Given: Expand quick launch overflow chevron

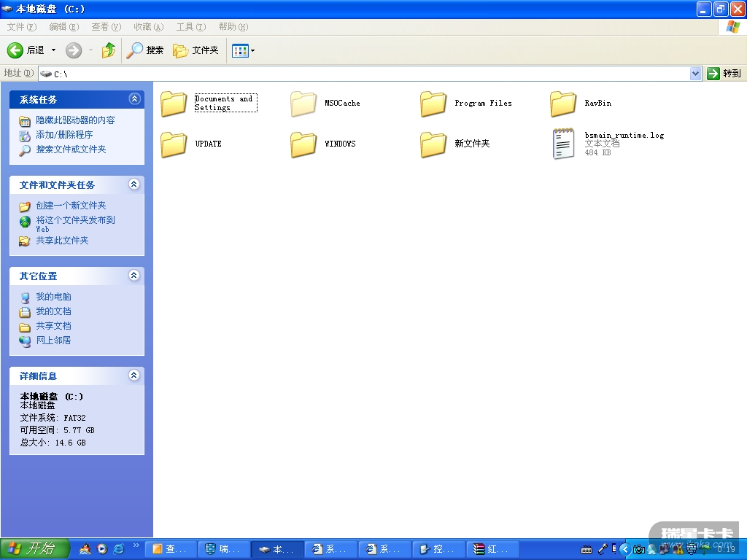Looking at the screenshot, I should 136,545.
